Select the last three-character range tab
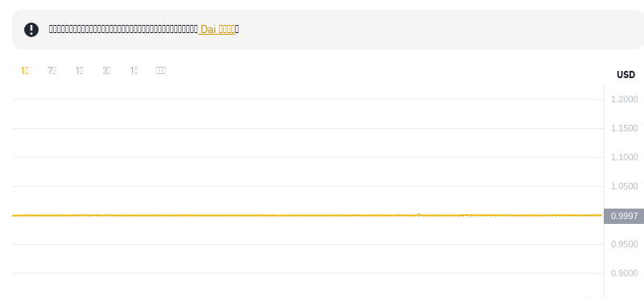Image resolution: width=644 pixels, height=298 pixels. coord(161,71)
